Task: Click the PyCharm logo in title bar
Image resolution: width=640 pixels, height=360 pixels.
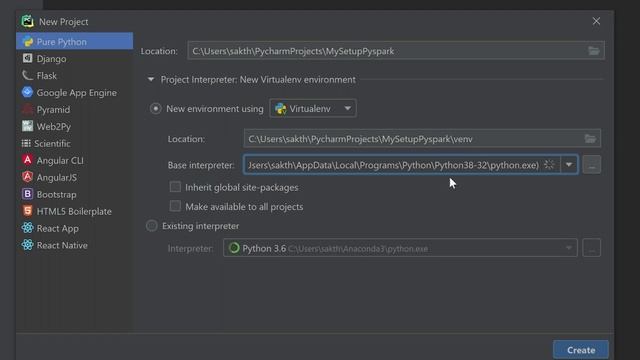Action: [27, 21]
